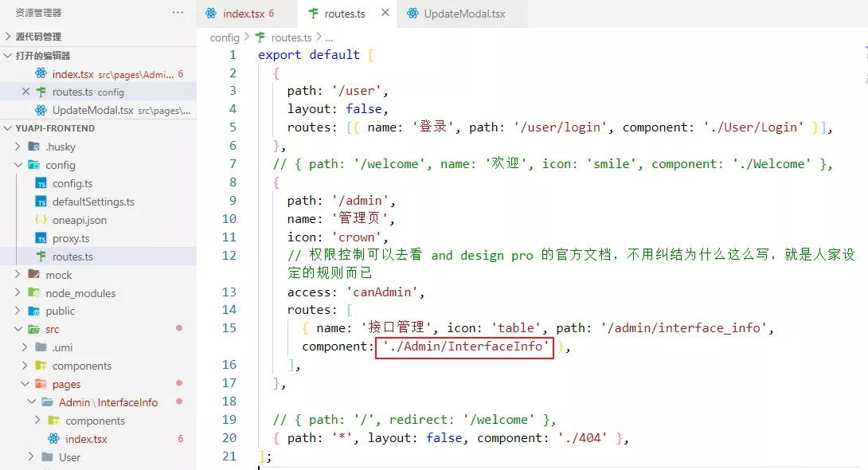Click the 'export default' keywords on line 1

coord(309,55)
